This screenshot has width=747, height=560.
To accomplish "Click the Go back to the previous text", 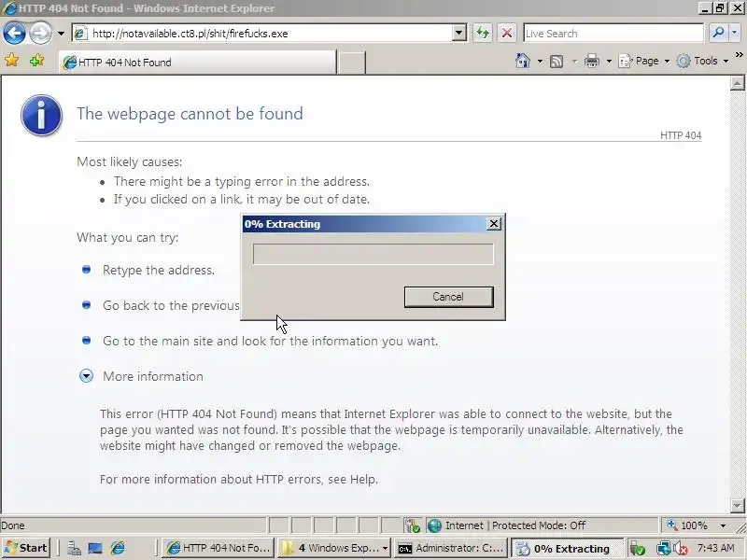I will (x=171, y=305).
